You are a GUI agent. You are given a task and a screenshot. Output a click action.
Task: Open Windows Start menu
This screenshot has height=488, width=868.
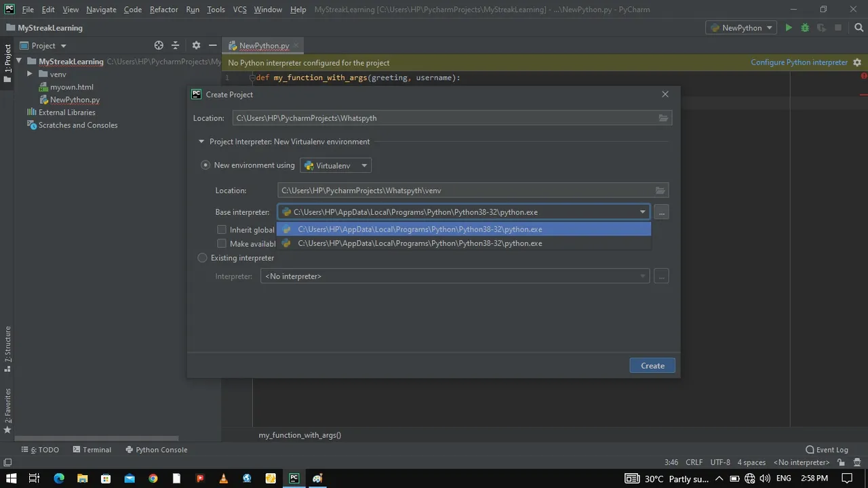(x=11, y=479)
